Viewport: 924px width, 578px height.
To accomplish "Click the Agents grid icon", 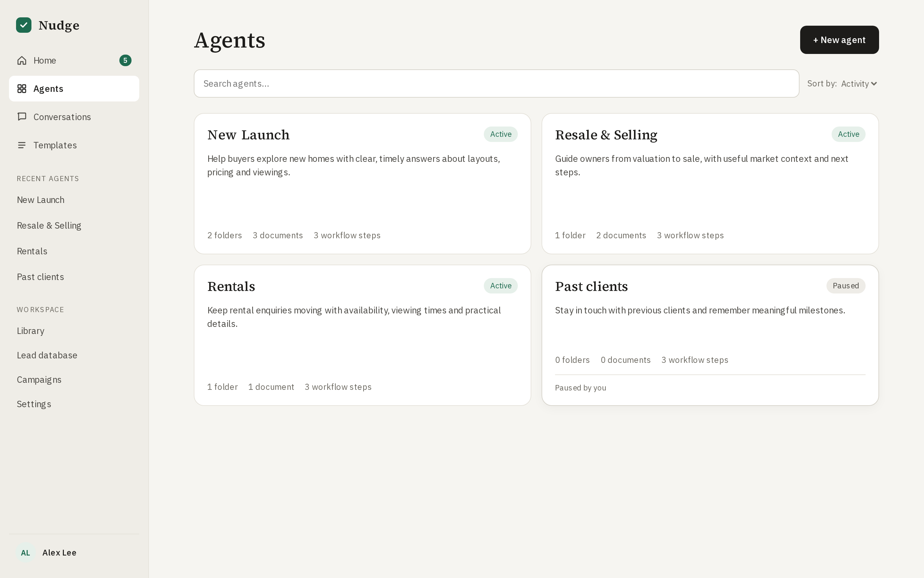I will tap(22, 89).
